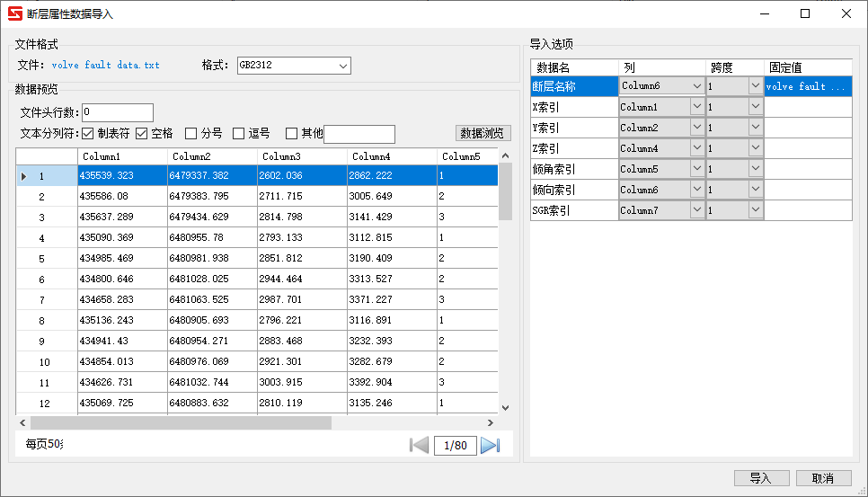Click cell 3232.393 in row 9

pos(392,341)
